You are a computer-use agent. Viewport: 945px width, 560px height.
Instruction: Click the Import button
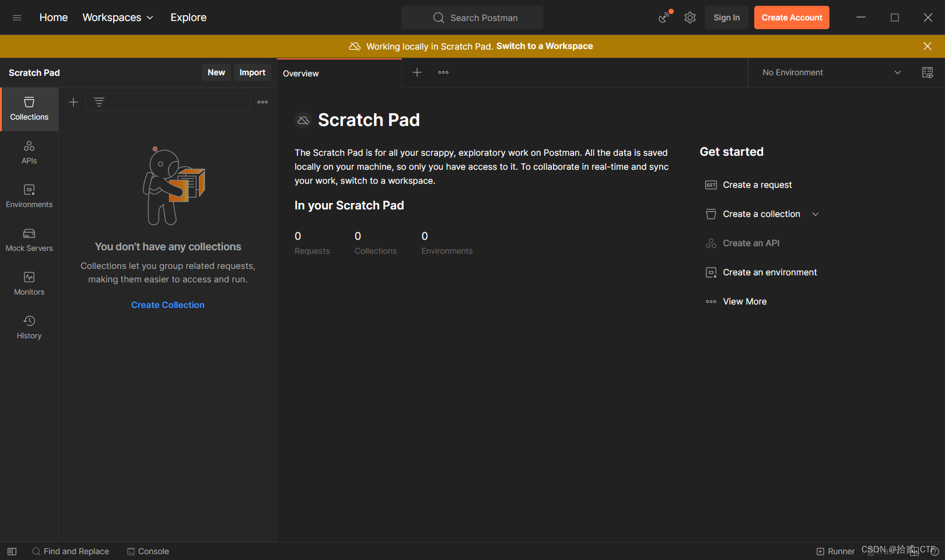pyautogui.click(x=253, y=72)
